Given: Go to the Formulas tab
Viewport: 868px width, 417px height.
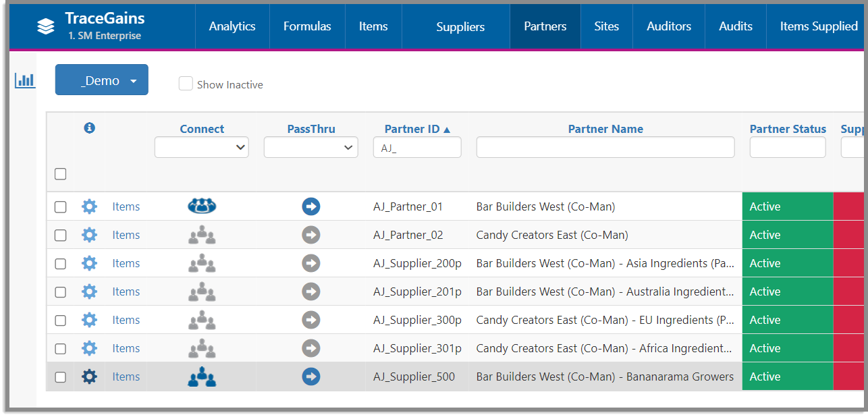Looking at the screenshot, I should (x=307, y=26).
